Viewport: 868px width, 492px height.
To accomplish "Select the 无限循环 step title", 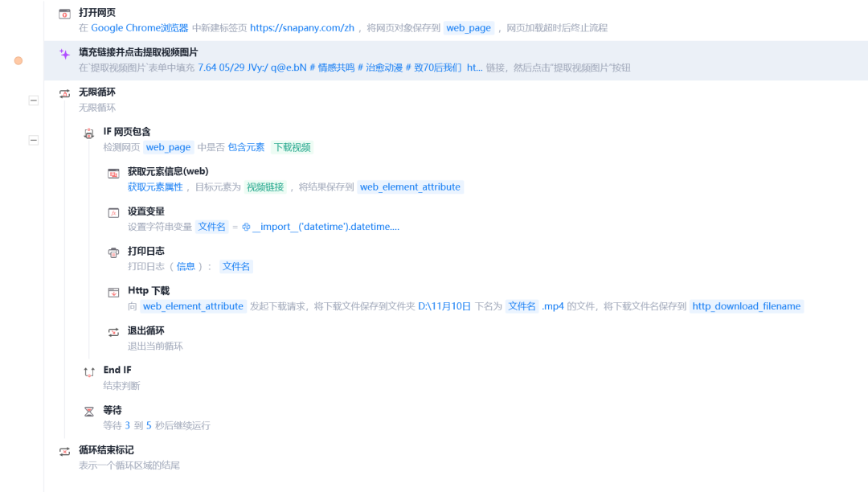I will click(x=97, y=92).
